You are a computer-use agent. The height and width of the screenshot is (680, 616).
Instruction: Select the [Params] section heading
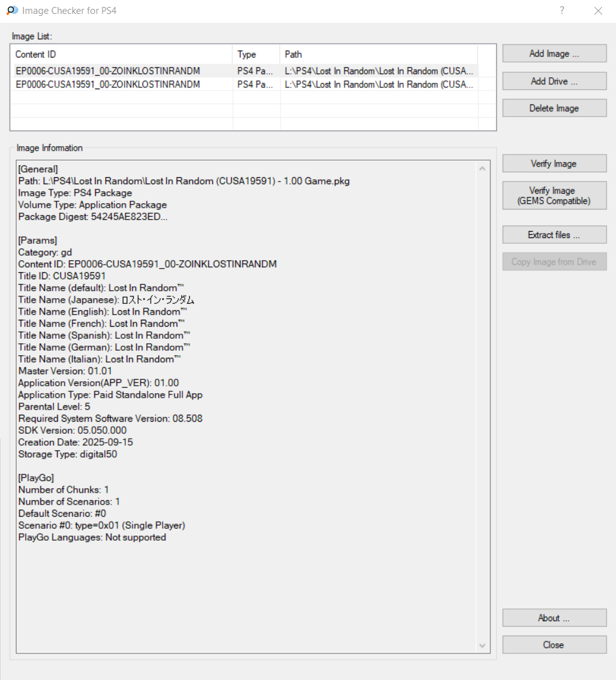click(38, 240)
